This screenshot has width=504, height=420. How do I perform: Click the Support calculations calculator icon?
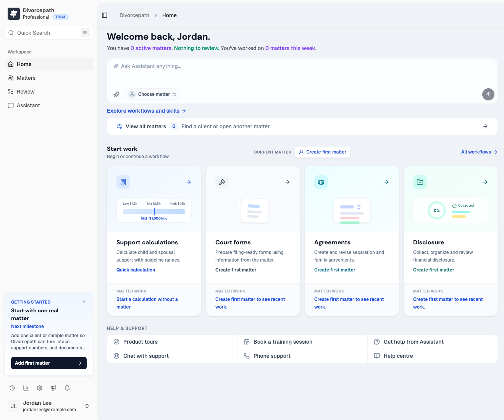coord(123,182)
